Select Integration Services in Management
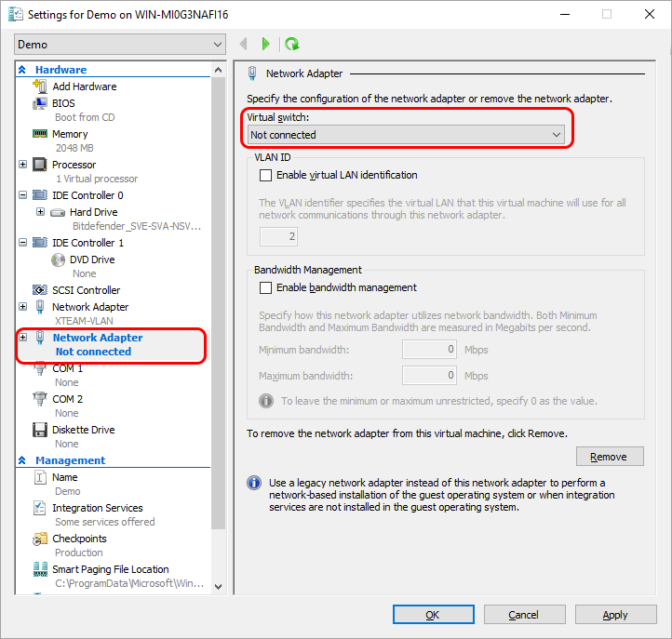The height and width of the screenshot is (639, 672). pyautogui.click(x=97, y=508)
